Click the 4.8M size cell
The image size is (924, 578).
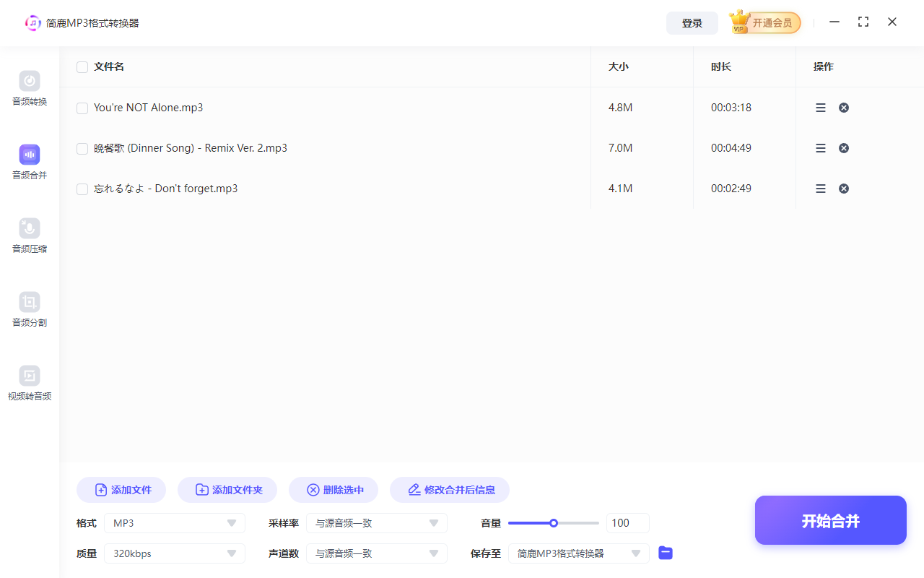(621, 108)
